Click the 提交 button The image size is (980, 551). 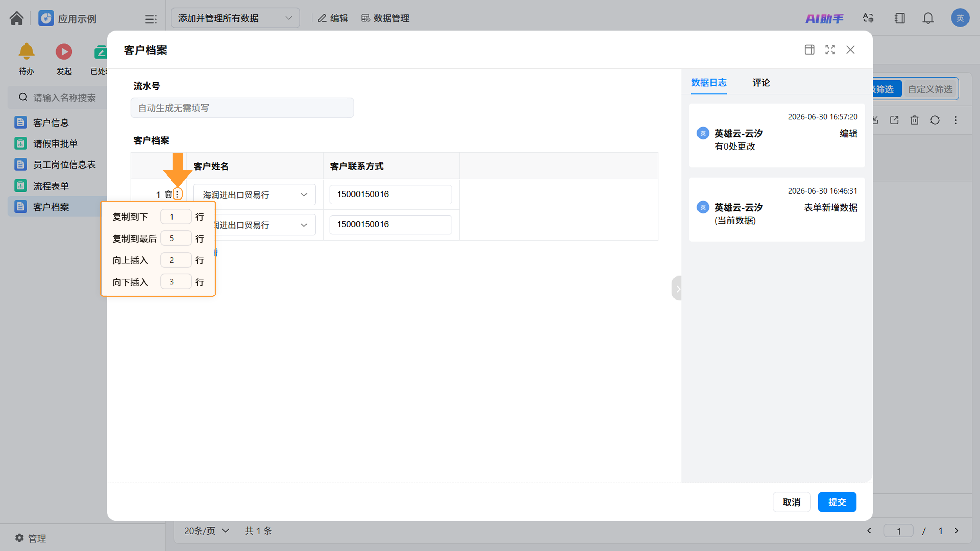(837, 502)
